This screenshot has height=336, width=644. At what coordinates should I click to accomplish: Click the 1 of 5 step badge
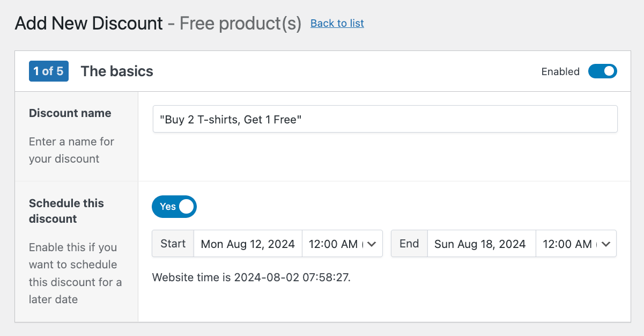coord(49,71)
